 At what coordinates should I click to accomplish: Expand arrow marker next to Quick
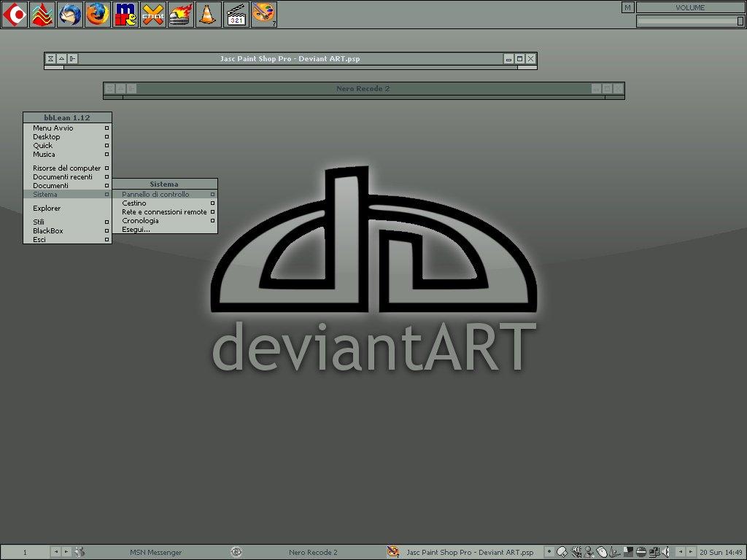click(x=107, y=146)
